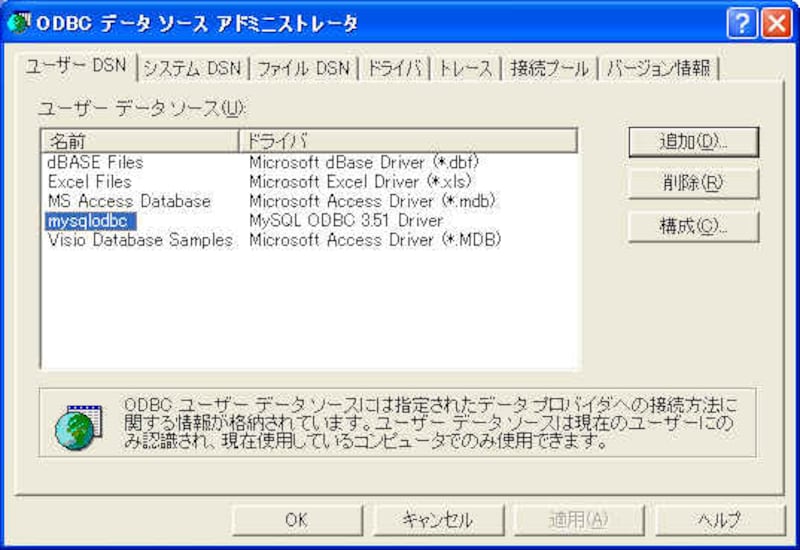Screen dimensions: 800x550
Task: Select the Visio Database Samples entry
Action: coord(140,240)
